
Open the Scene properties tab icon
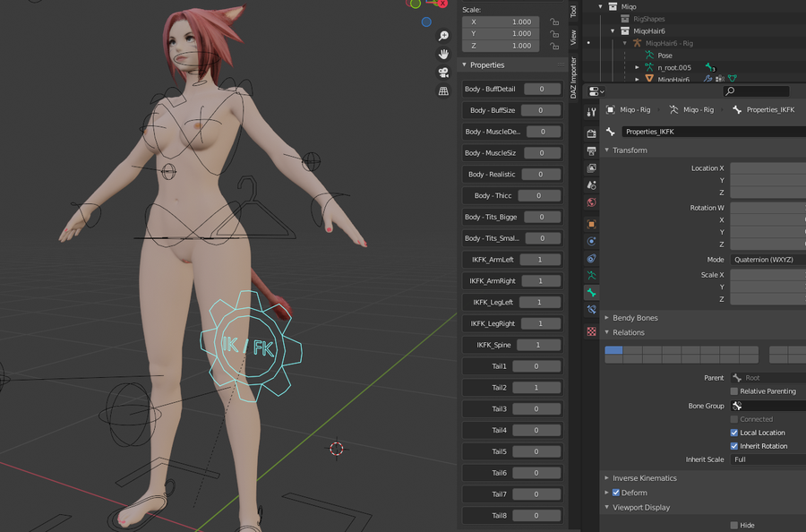coord(591,185)
